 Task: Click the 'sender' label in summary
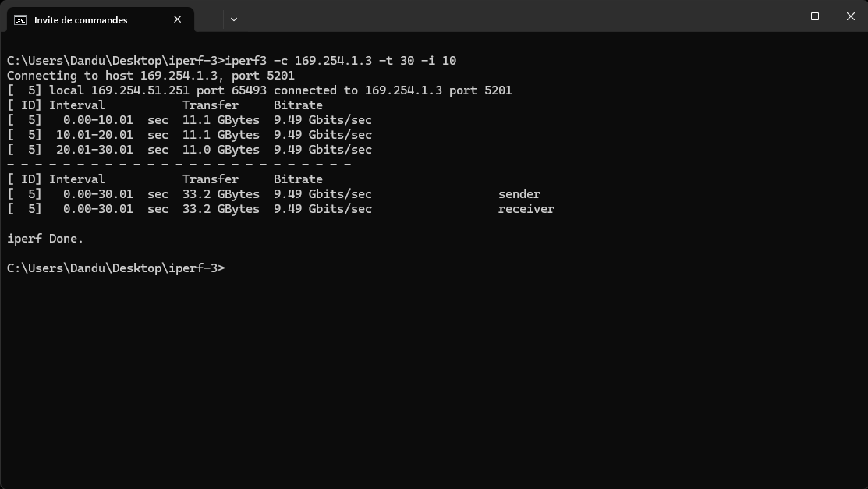(x=519, y=194)
